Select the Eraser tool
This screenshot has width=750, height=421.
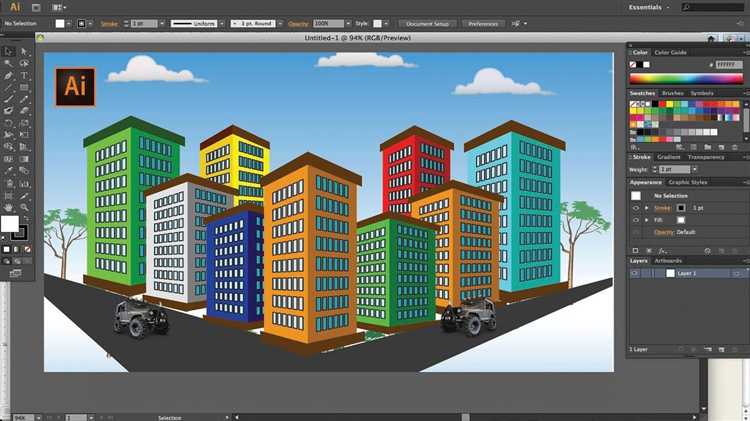tap(24, 111)
